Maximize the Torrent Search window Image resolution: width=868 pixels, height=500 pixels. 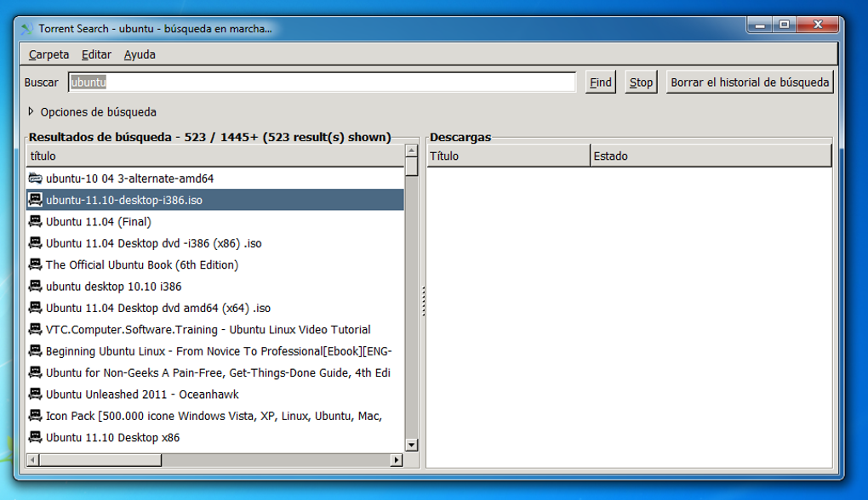(785, 25)
